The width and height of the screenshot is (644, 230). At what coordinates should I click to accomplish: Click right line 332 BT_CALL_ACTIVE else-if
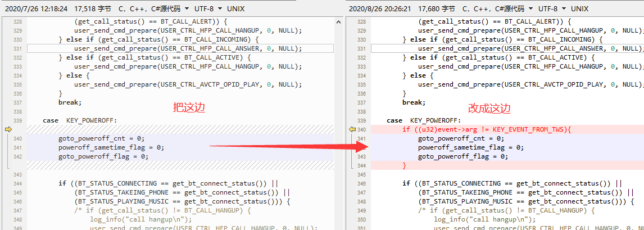[498, 57]
